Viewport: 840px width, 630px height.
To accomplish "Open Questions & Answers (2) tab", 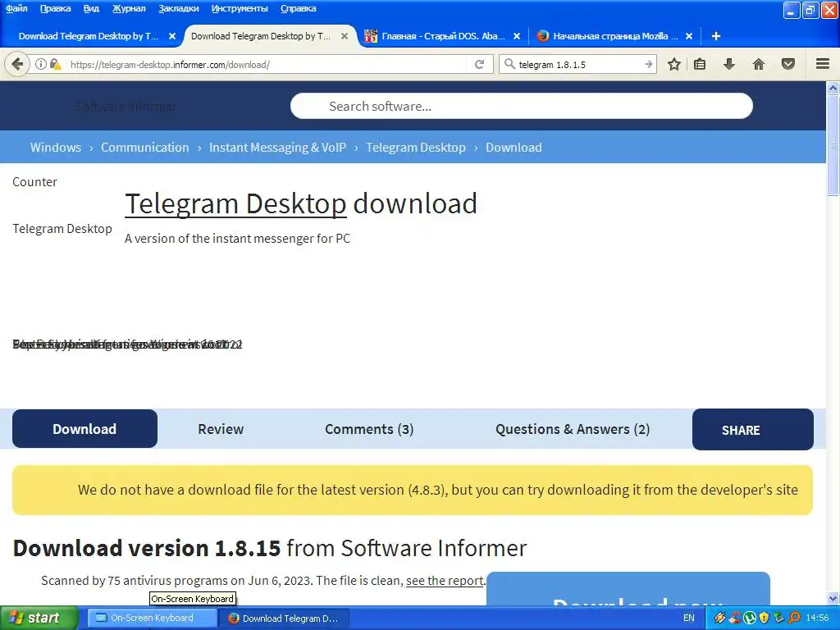I will (572, 429).
